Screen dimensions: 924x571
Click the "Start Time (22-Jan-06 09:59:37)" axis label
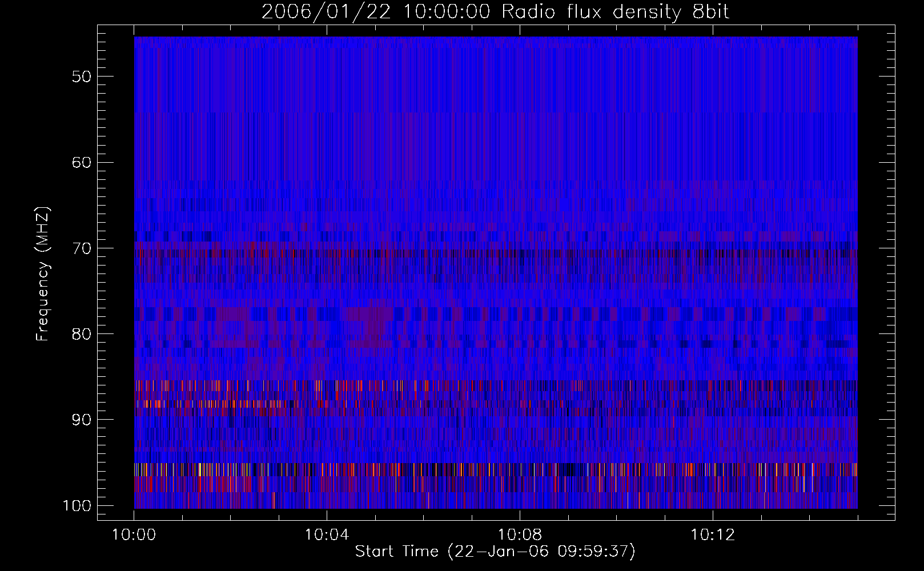point(495,552)
